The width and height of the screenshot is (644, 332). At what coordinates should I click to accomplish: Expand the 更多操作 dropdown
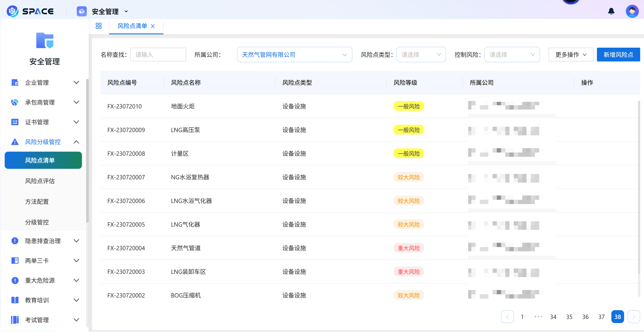pyautogui.click(x=571, y=55)
